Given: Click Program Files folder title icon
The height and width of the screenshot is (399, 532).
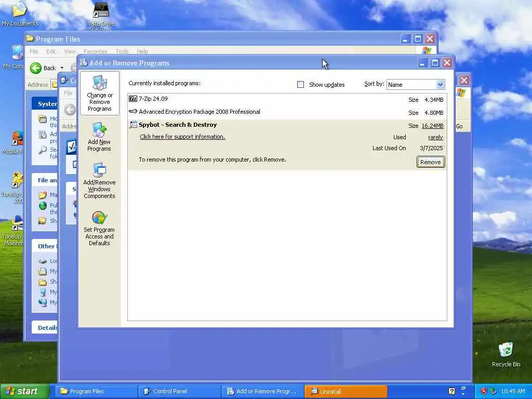Looking at the screenshot, I should (30, 38).
